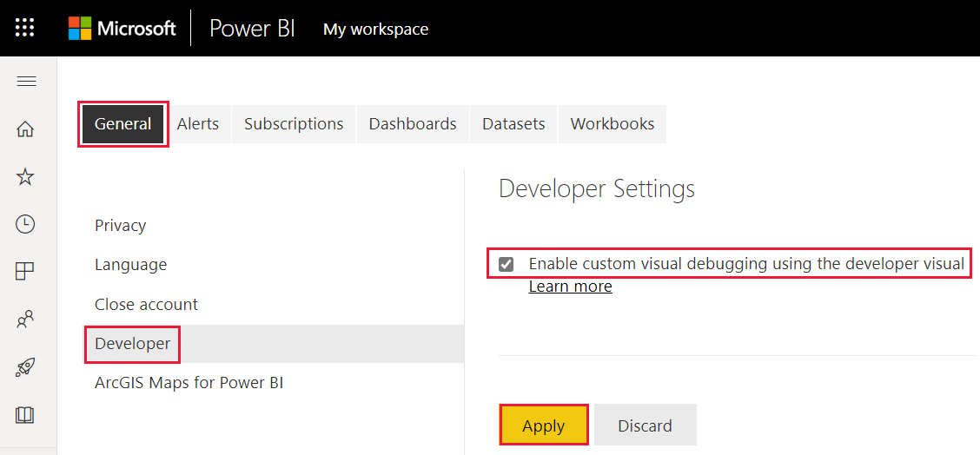Open ArcGIS Maps for Power BI settings

[x=189, y=383]
